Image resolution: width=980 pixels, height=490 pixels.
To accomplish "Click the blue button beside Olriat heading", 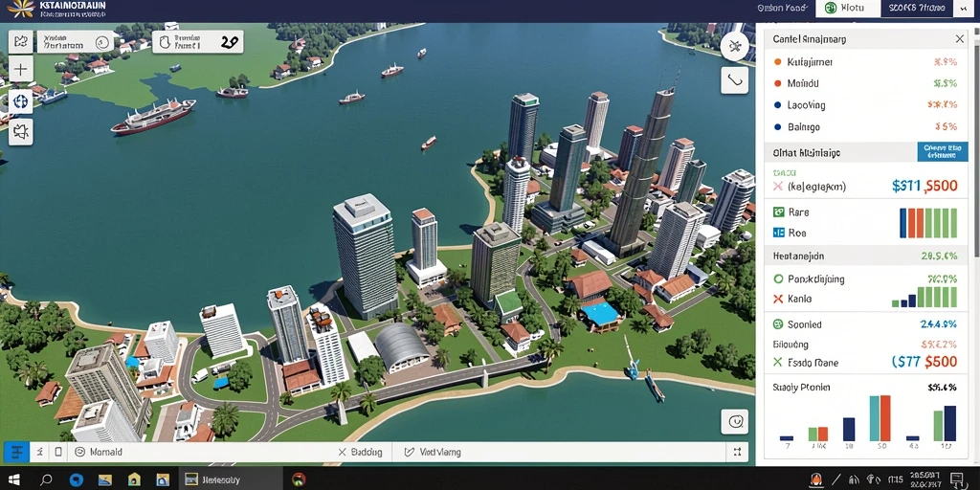I will [x=943, y=152].
